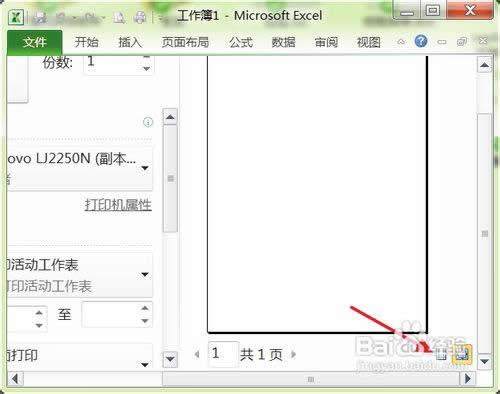Expand the 打印活动工作表 dropdown

[79, 275]
